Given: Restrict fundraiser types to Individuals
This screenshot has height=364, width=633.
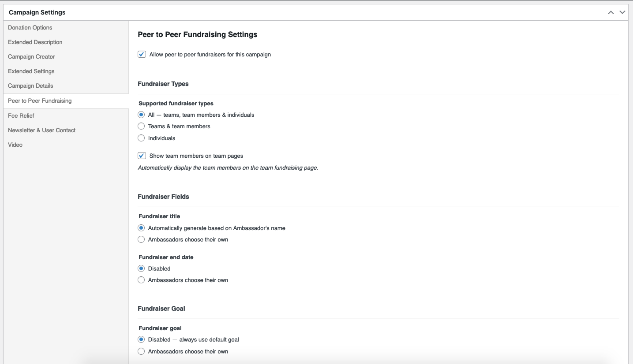Looking at the screenshot, I should (x=141, y=138).
